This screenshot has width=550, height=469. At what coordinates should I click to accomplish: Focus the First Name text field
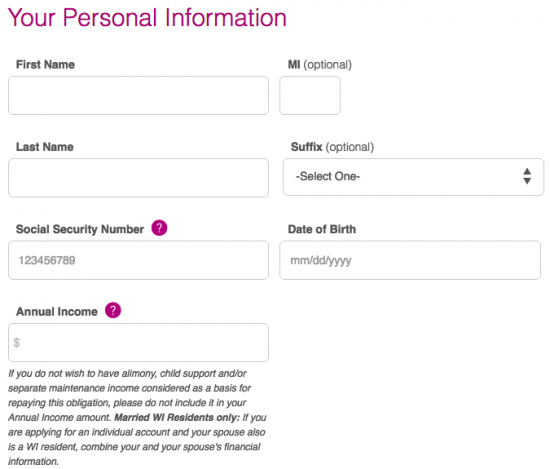pyautogui.click(x=139, y=95)
